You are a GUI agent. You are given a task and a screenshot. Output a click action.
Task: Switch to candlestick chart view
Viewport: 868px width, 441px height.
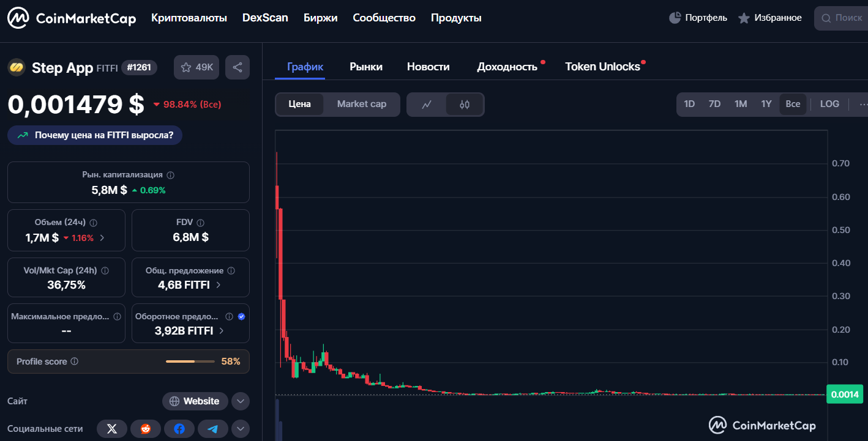(465, 105)
